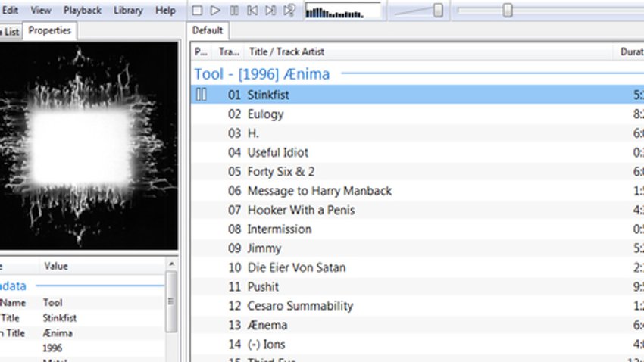This screenshot has width=644, height=362.
Task: Select track 06 Message to Harry Manback
Action: (417, 191)
